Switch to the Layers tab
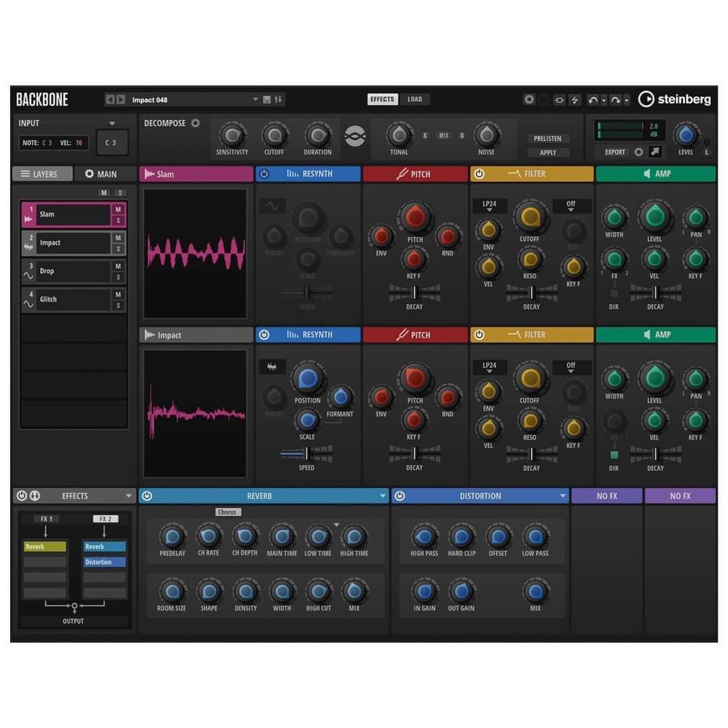Screen dimensions: 728x728 tap(42, 174)
